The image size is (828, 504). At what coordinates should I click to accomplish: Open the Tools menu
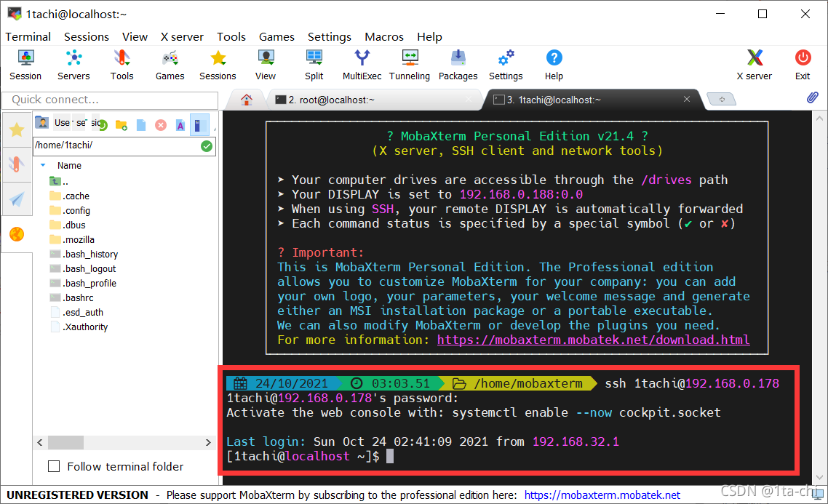click(231, 37)
